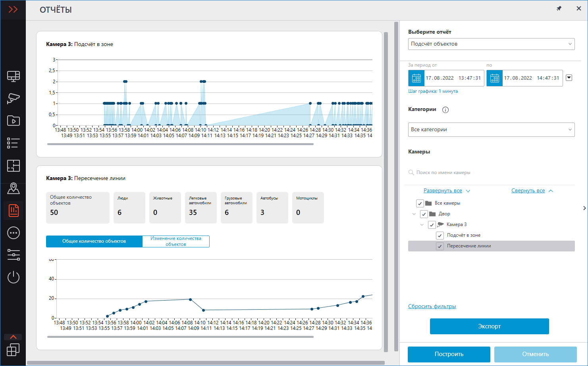
Task: Click the camera search magnifier icon
Action: pyautogui.click(x=411, y=172)
